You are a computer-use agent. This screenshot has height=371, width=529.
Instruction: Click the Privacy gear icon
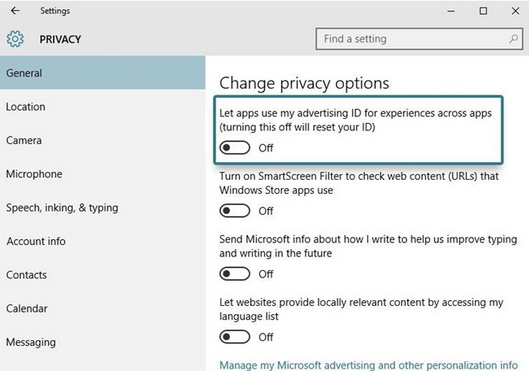(15, 39)
